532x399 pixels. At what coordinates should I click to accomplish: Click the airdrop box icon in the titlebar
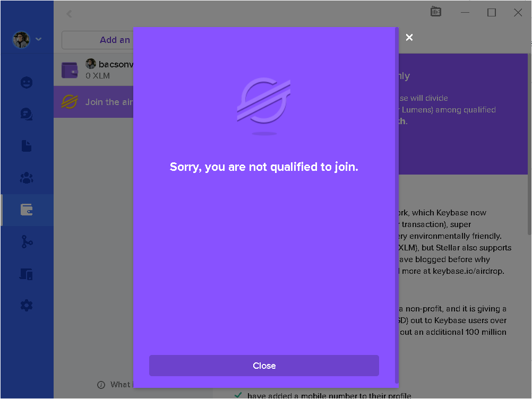435,12
